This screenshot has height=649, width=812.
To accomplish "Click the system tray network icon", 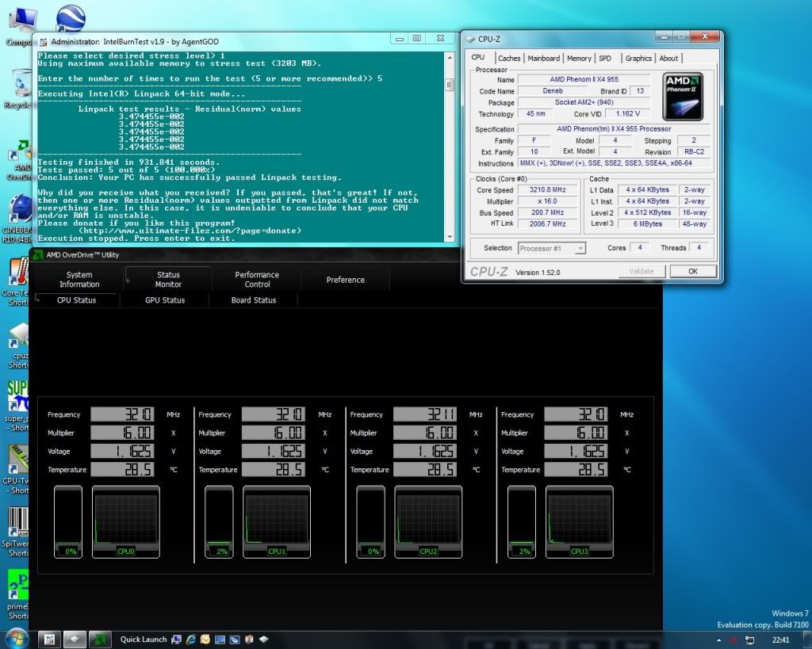I will [x=749, y=640].
